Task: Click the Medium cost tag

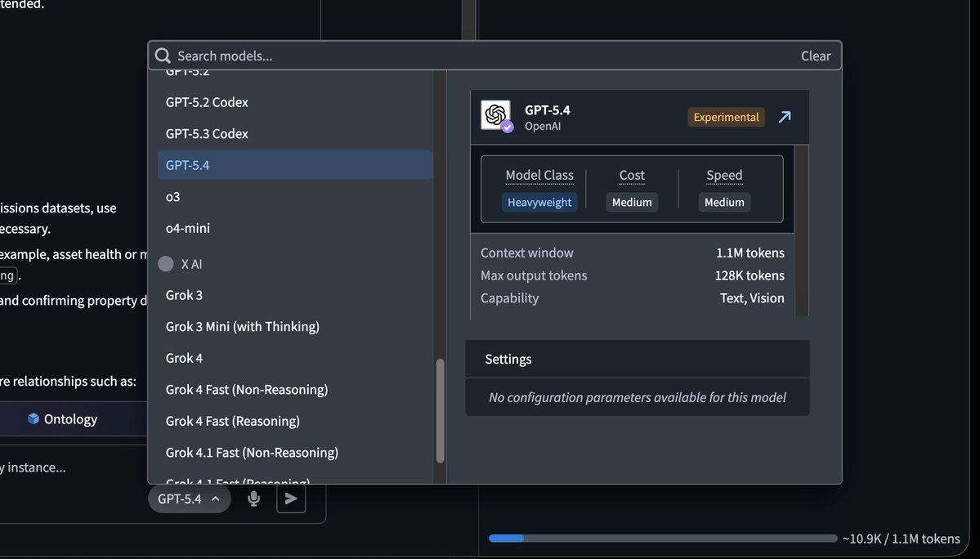Action: point(631,203)
